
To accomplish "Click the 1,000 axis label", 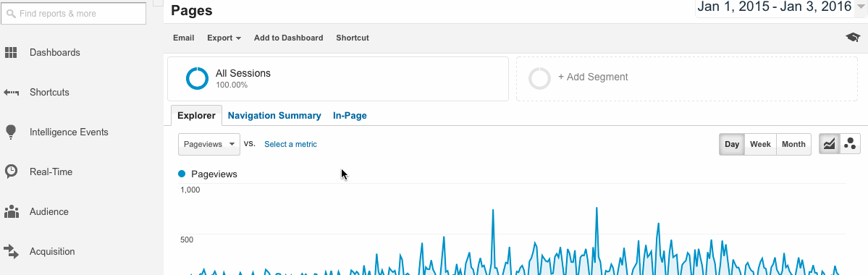I will click(x=190, y=190).
